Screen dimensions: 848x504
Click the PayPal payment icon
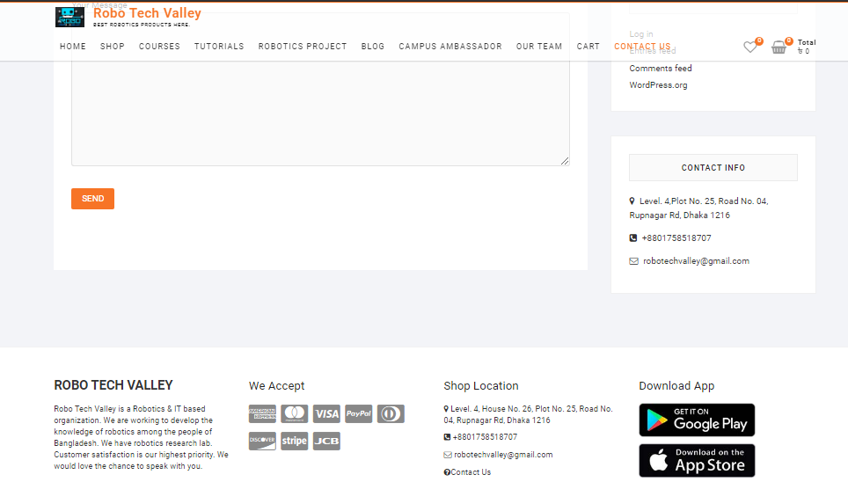359,413
